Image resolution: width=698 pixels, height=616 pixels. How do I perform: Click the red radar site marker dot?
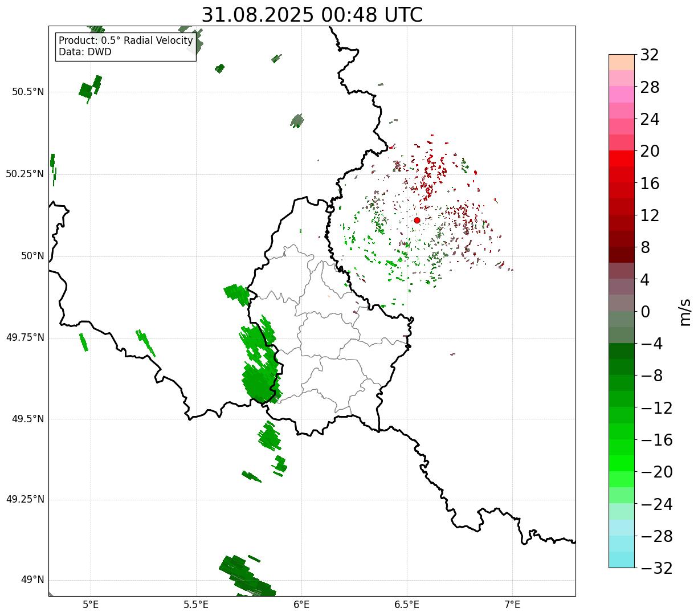point(417,220)
